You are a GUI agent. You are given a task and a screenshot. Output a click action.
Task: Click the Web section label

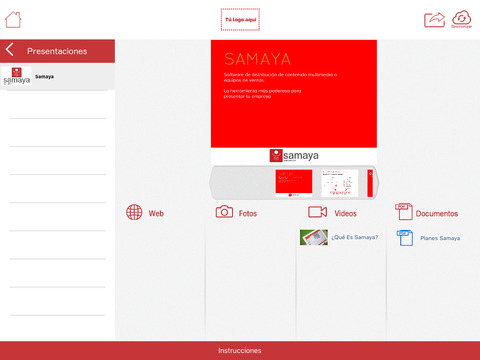pyautogui.click(x=156, y=213)
